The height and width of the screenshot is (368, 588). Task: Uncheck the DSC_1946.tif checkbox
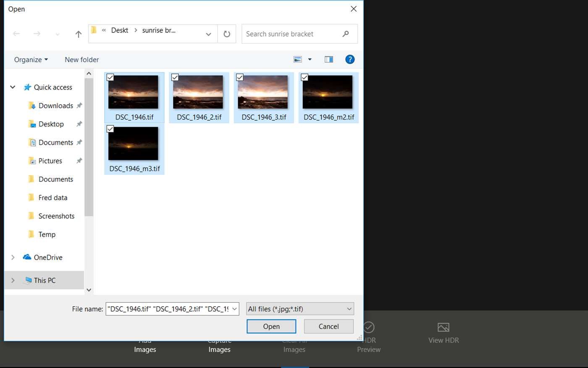coord(110,77)
